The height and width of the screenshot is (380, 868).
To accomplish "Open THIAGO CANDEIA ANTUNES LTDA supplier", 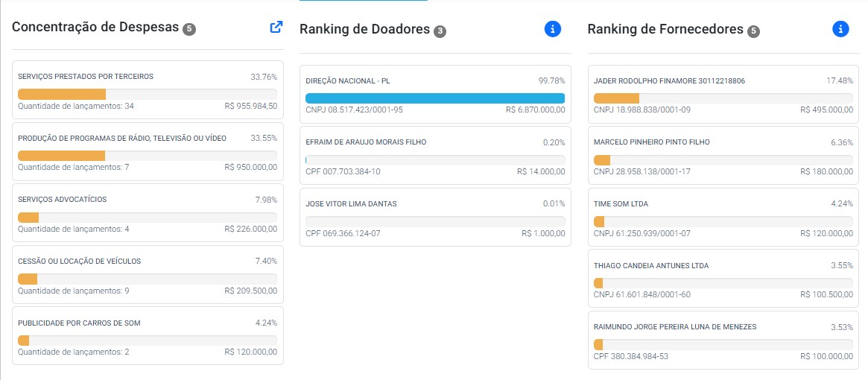I will [723, 279].
